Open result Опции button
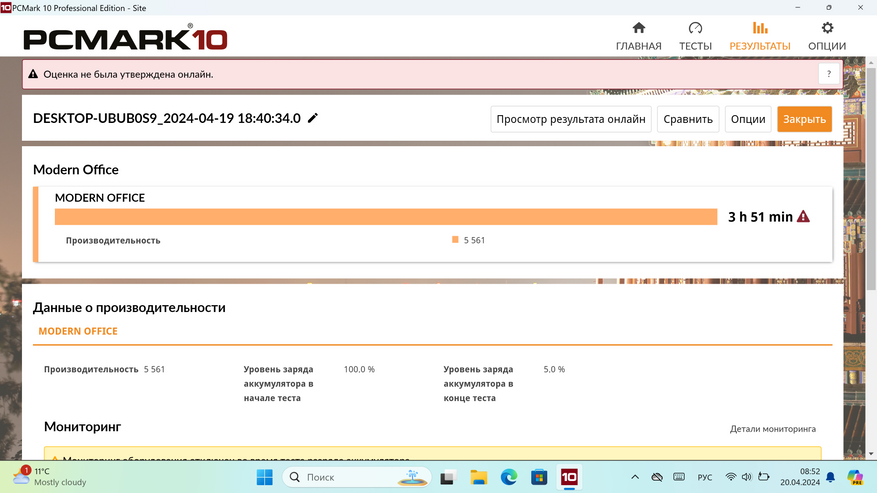Image resolution: width=877 pixels, height=493 pixels. 748,119
